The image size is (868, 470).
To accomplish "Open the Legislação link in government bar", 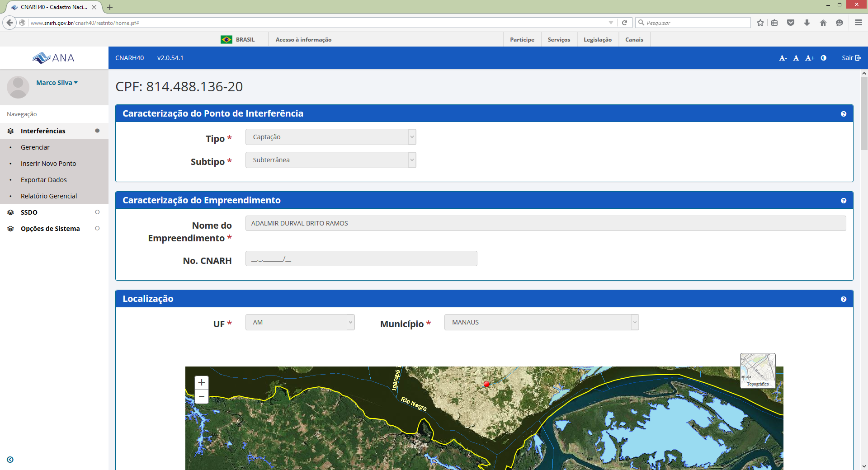I will [598, 40].
